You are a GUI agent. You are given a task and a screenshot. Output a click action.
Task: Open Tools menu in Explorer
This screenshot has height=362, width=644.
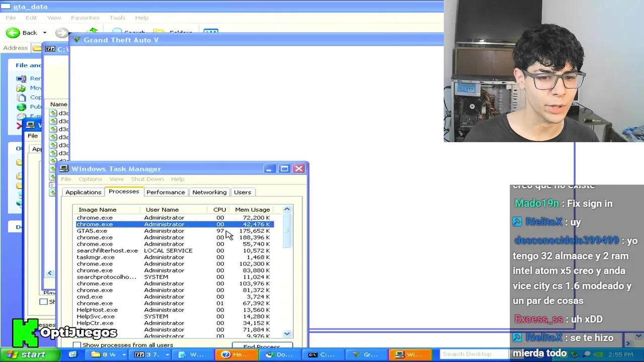coord(117,18)
